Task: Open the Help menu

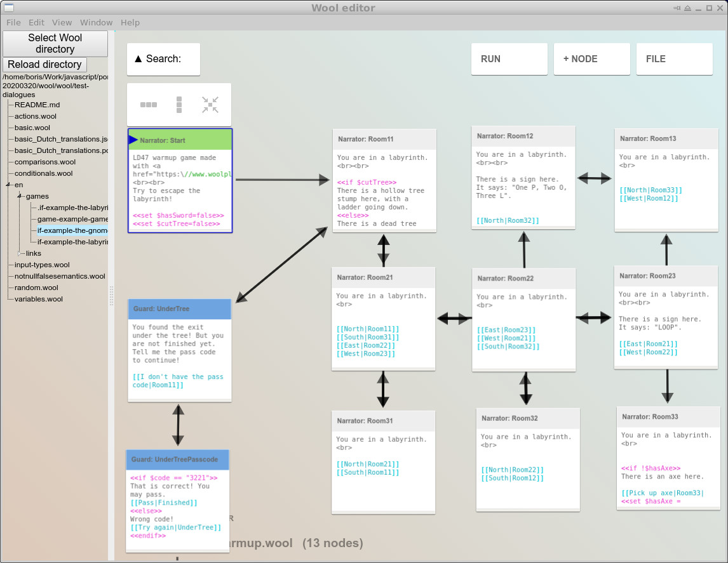Action: coord(130,22)
